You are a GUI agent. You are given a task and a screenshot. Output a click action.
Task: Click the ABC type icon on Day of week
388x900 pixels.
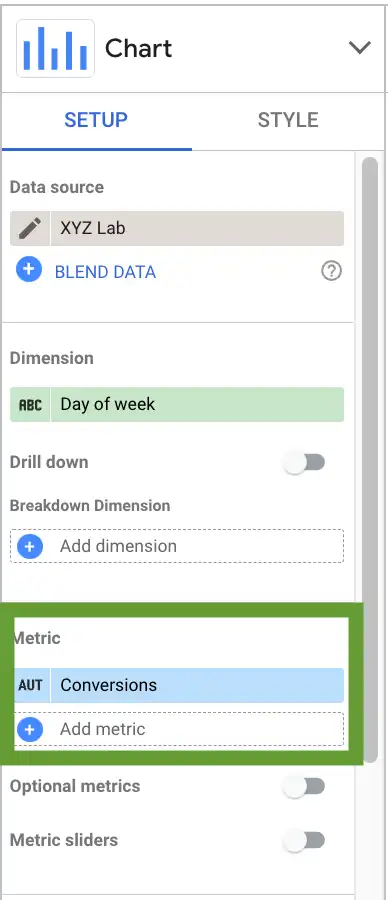[x=30, y=405]
